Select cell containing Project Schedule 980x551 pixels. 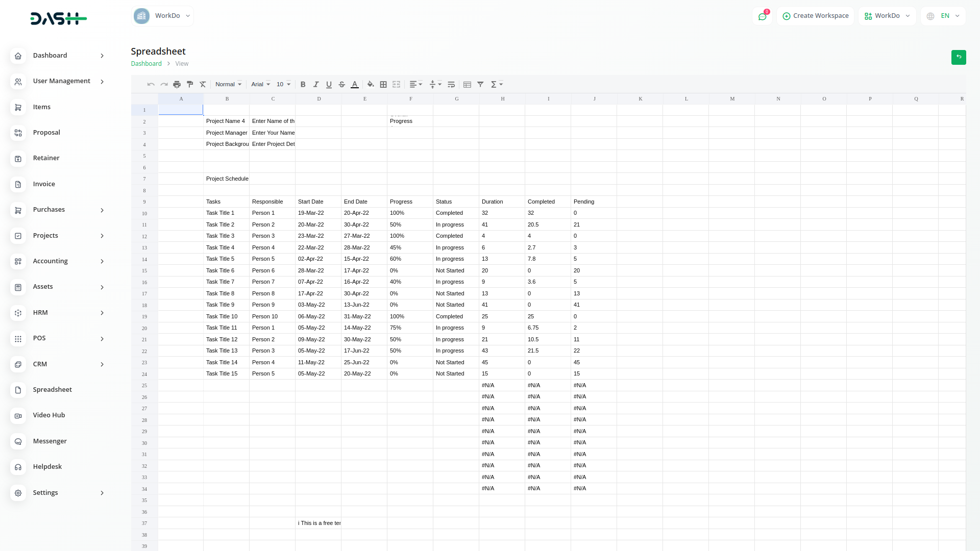pos(227,179)
